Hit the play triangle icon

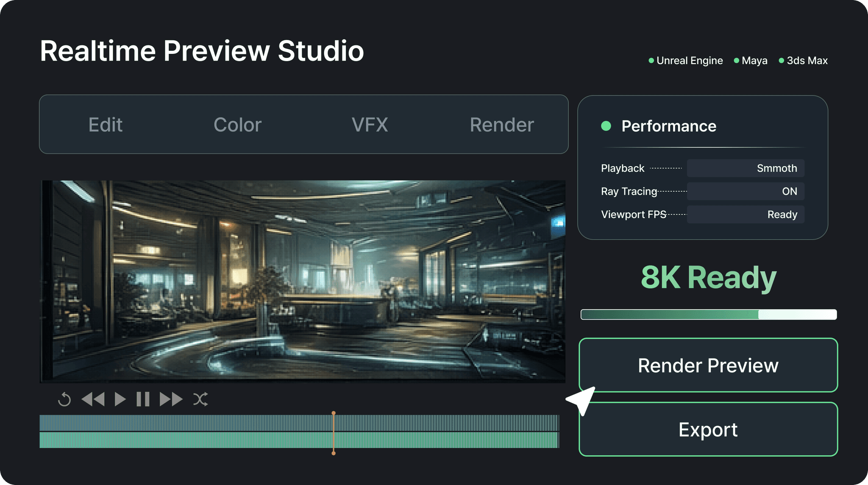pos(120,399)
